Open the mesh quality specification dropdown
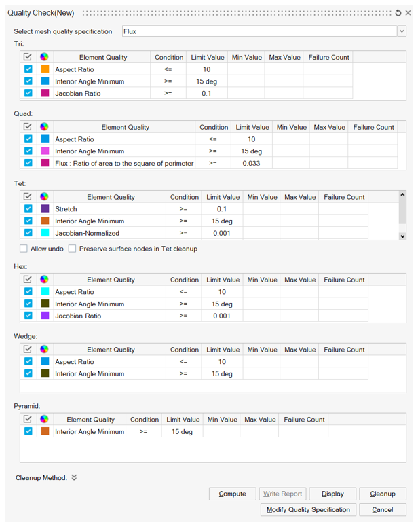 (x=402, y=31)
